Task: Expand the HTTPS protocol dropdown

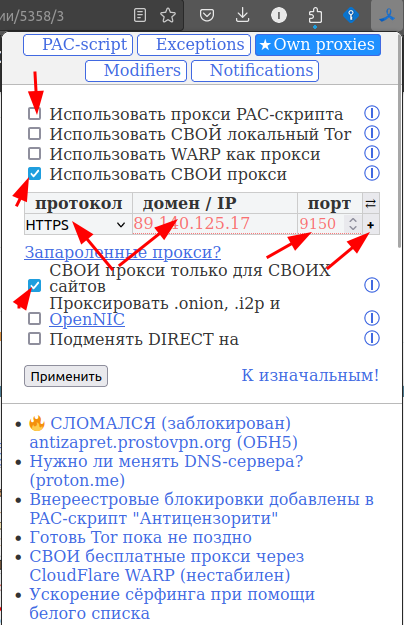Action: point(76,225)
